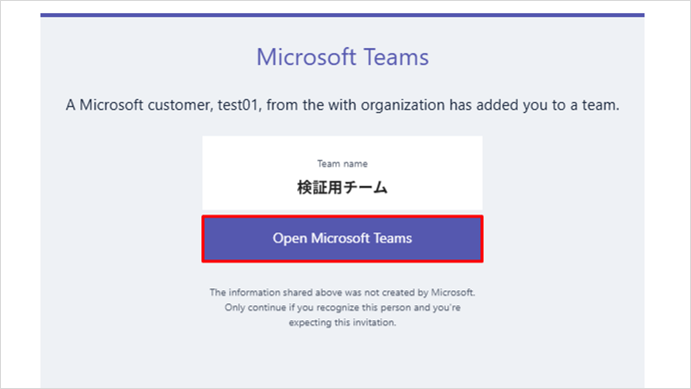691x389 pixels.
Task: Click the word 'Teams' on the purple button
Action: (x=393, y=238)
